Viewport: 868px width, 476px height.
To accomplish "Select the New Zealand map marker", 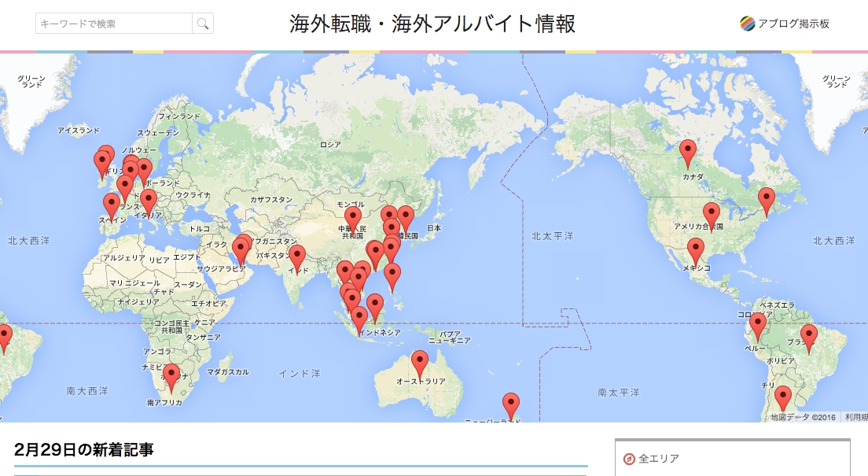I will coord(511,403).
